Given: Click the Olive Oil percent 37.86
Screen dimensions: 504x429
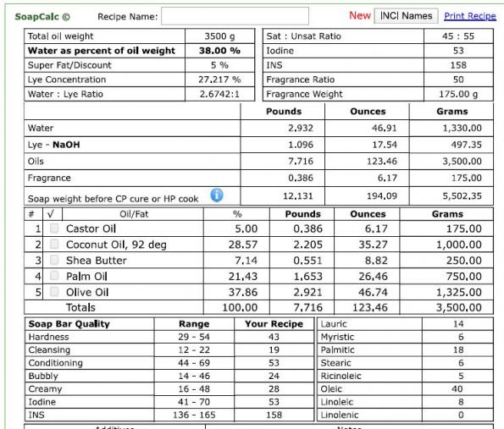Looking at the screenshot, I should tap(243, 292).
